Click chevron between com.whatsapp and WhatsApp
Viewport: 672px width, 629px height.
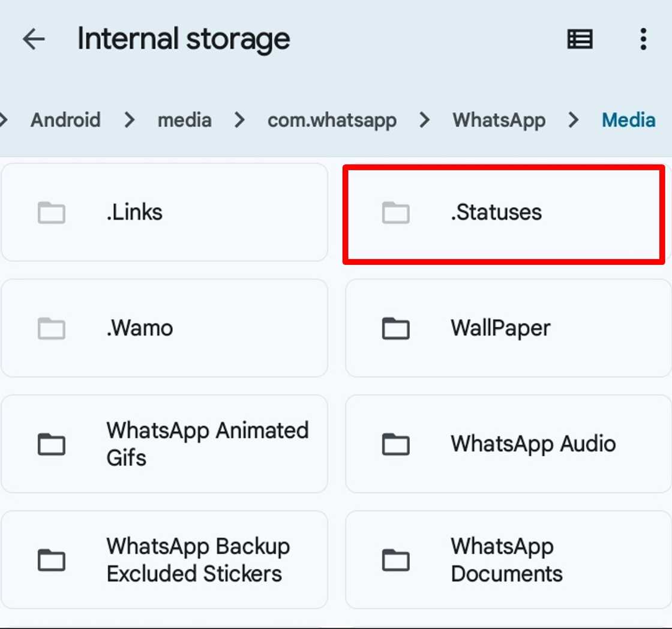pyautogui.click(x=425, y=120)
